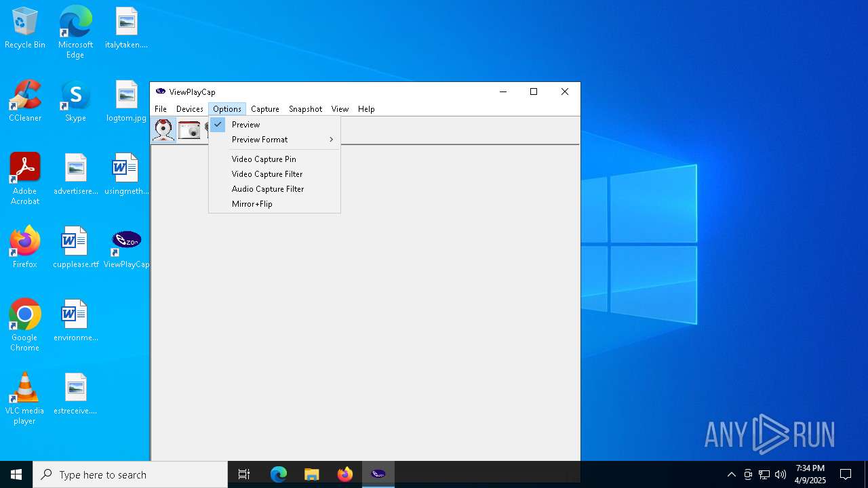Choose Video Capture Filter
The image size is (868, 488).
[x=274, y=174]
